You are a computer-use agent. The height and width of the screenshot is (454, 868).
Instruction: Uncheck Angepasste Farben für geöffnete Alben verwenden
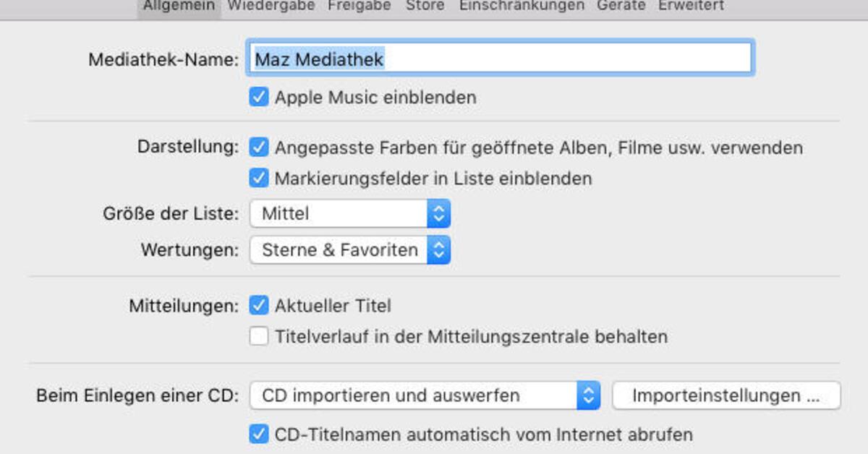point(258,147)
